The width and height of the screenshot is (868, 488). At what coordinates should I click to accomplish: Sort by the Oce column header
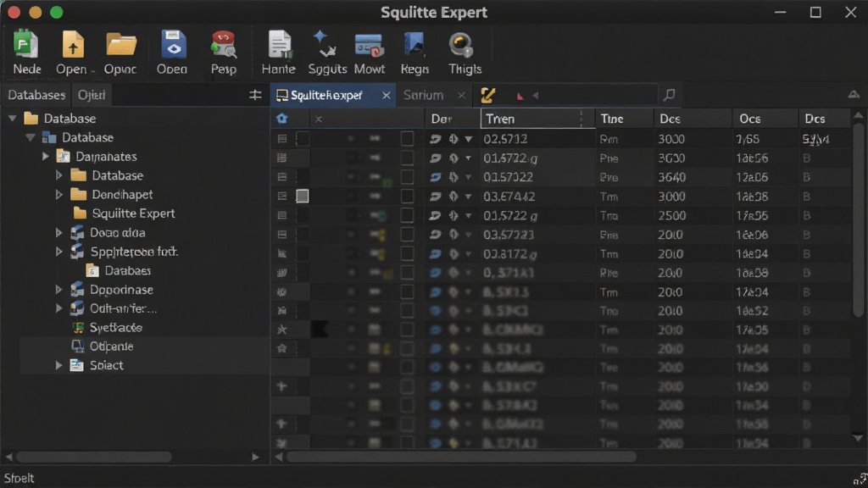765,119
